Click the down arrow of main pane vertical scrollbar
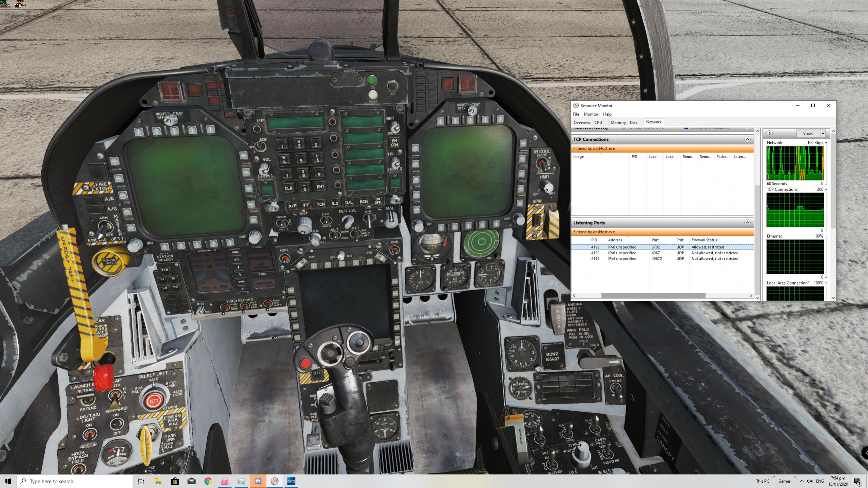Screen dimensions: 868x488 (757, 298)
